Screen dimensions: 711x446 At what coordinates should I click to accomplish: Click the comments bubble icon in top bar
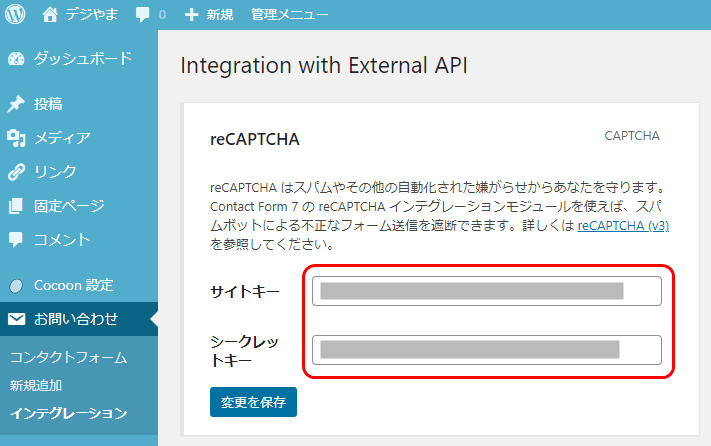tap(142, 15)
